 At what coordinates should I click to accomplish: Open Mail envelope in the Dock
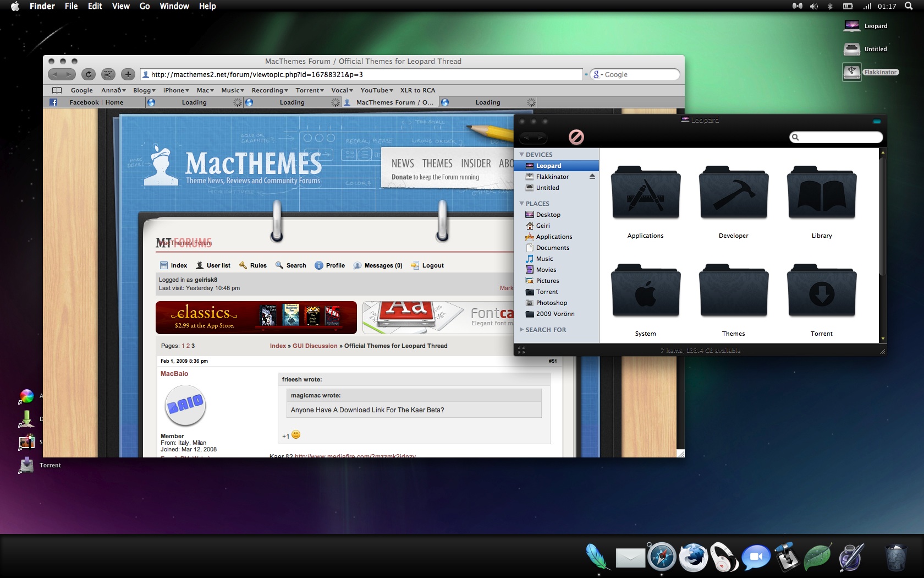630,558
